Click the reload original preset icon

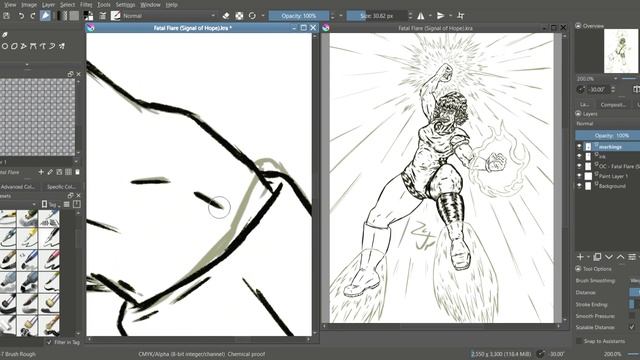point(252,16)
